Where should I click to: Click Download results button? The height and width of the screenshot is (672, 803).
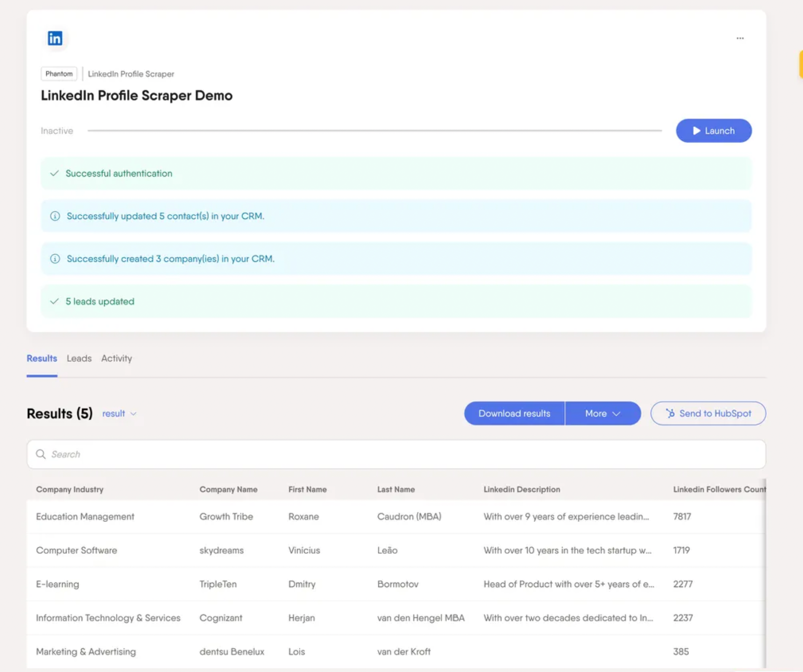514,413
